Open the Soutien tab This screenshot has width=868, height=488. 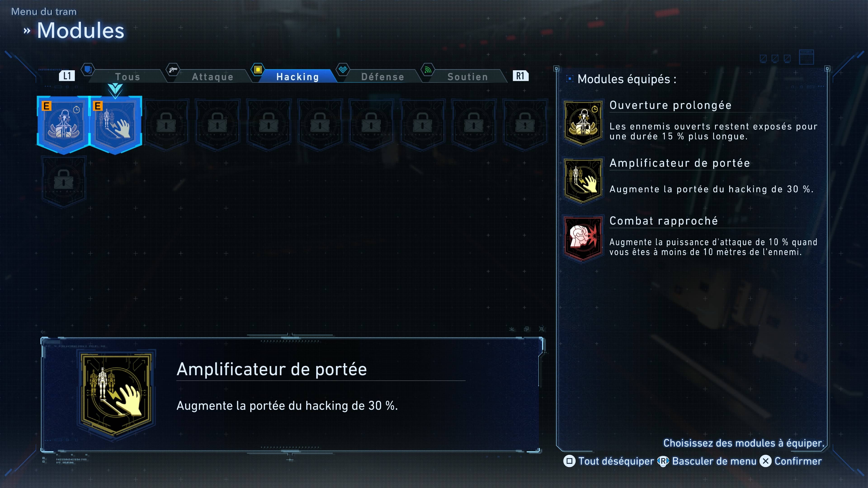pyautogui.click(x=468, y=77)
